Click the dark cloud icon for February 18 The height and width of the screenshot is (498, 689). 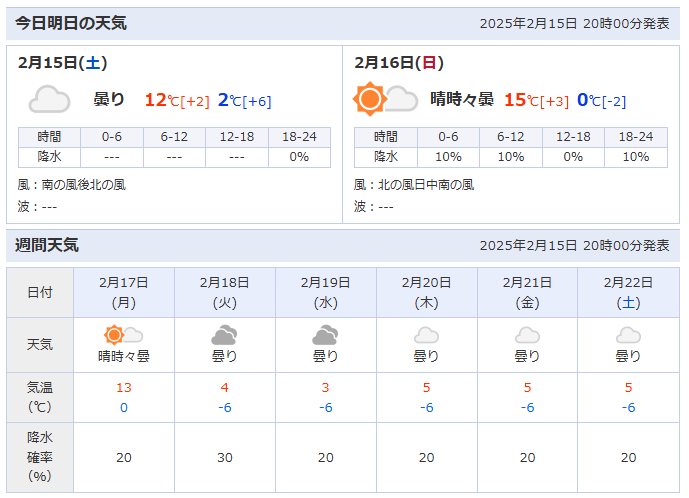(x=225, y=335)
